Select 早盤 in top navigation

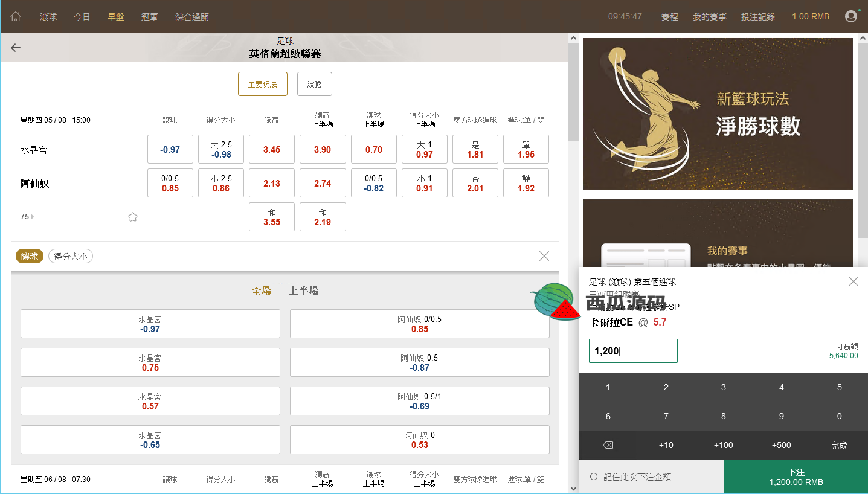(x=116, y=17)
